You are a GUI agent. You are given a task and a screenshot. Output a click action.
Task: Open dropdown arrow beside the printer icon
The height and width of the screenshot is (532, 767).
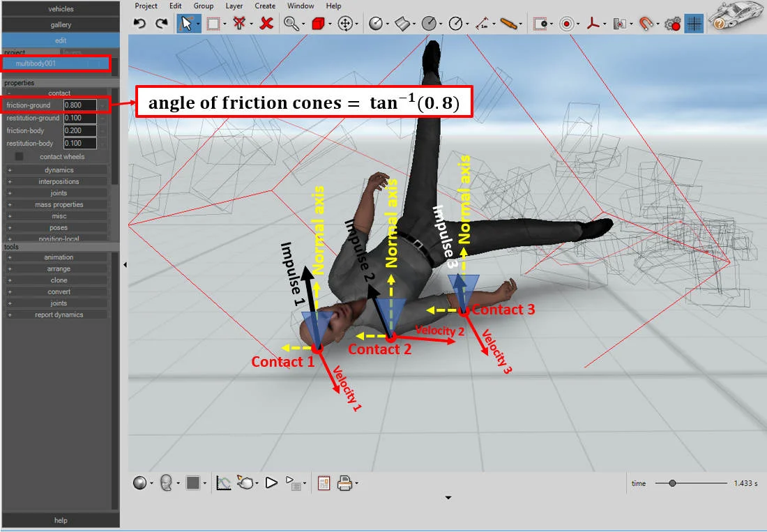[356, 484]
